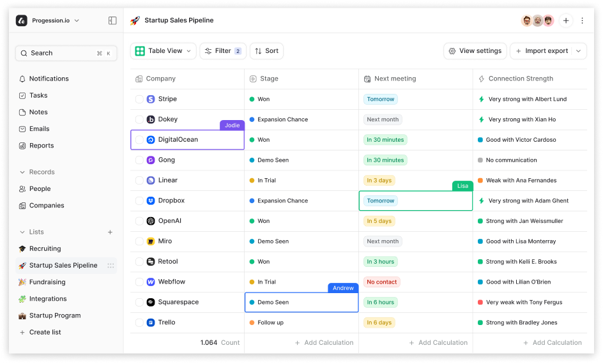
Task: Click the Sort button
Action: pos(266,50)
